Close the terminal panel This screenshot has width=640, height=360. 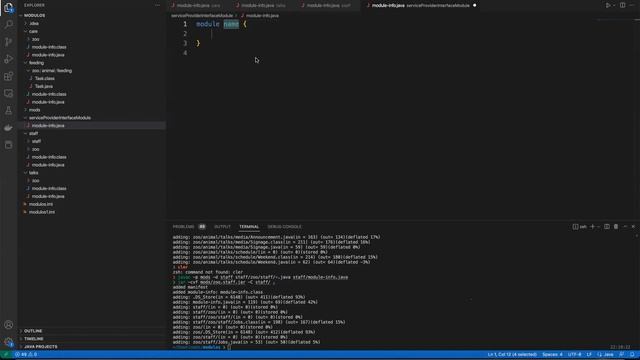pyautogui.click(x=633, y=227)
